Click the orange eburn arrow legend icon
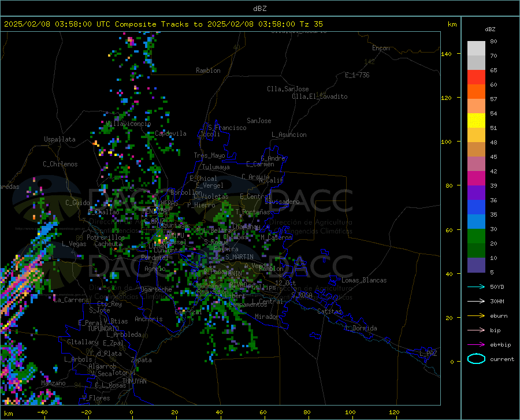This screenshot has width=520, height=420. point(476,316)
